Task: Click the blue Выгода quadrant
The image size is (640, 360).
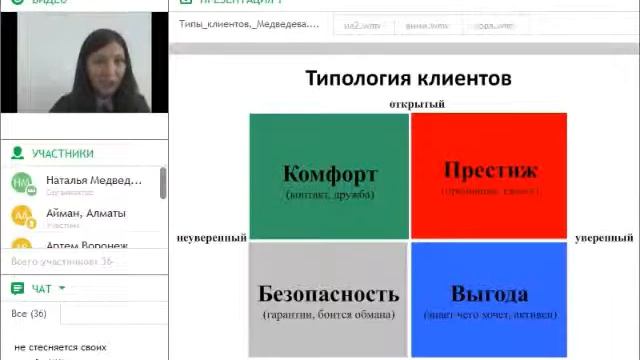Action: click(489, 300)
